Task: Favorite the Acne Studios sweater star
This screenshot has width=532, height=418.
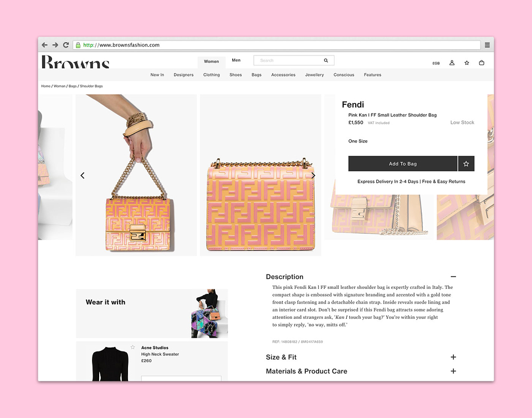Action: [x=132, y=347]
